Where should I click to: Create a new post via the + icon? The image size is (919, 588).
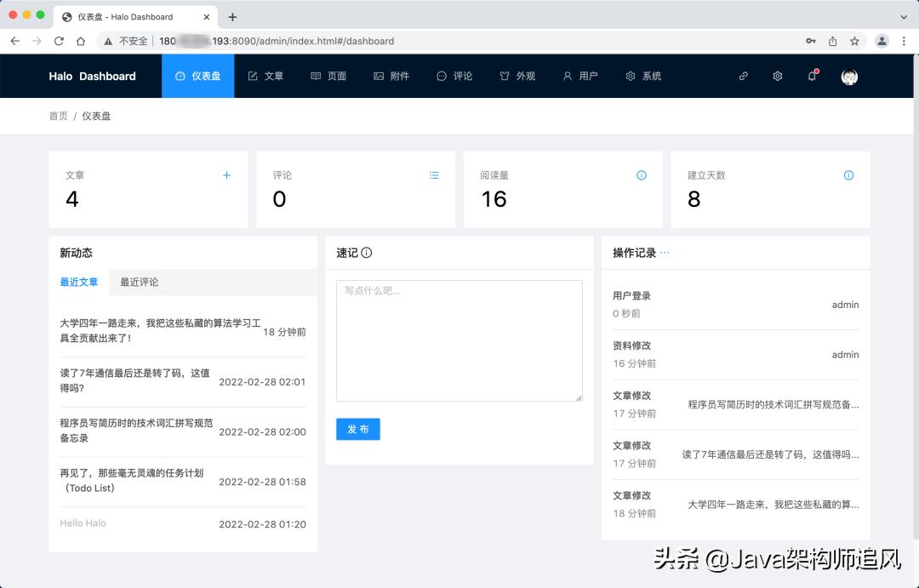click(x=226, y=175)
